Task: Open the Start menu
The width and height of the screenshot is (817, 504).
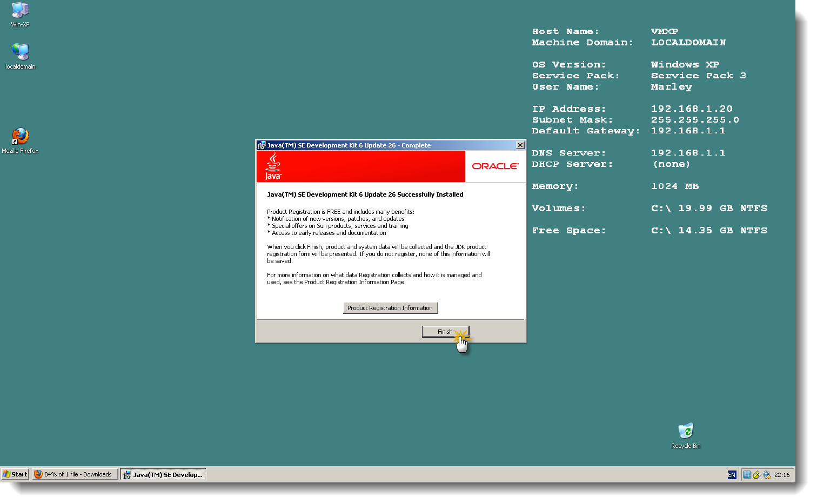Action: pyautogui.click(x=15, y=474)
